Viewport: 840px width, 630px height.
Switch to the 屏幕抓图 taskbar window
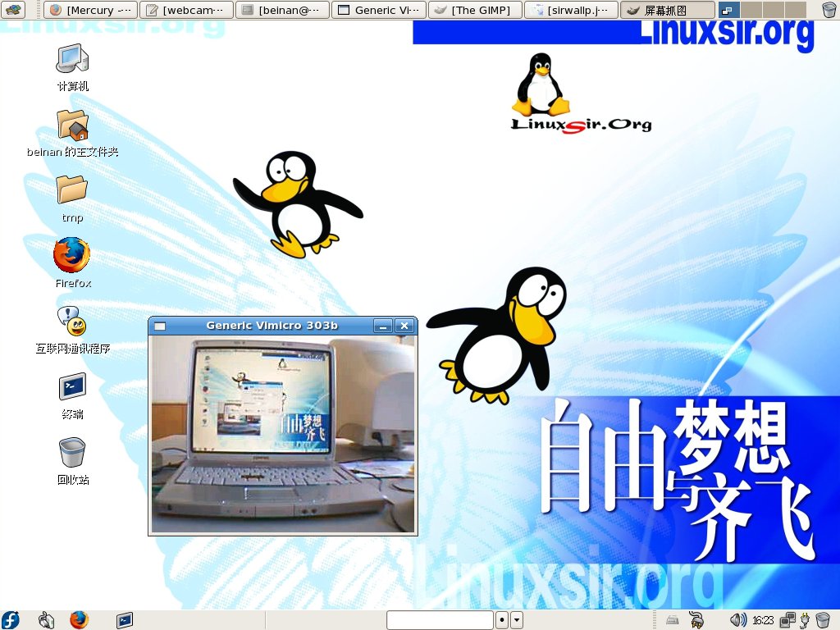point(668,10)
